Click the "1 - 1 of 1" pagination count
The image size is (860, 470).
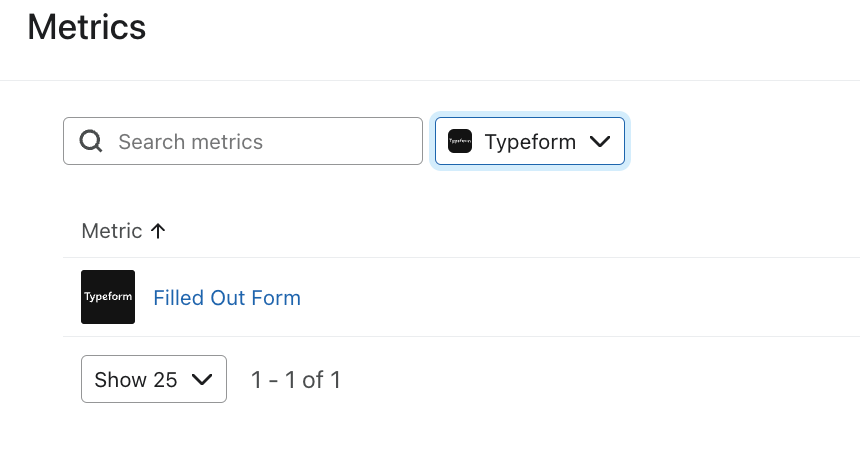(296, 380)
